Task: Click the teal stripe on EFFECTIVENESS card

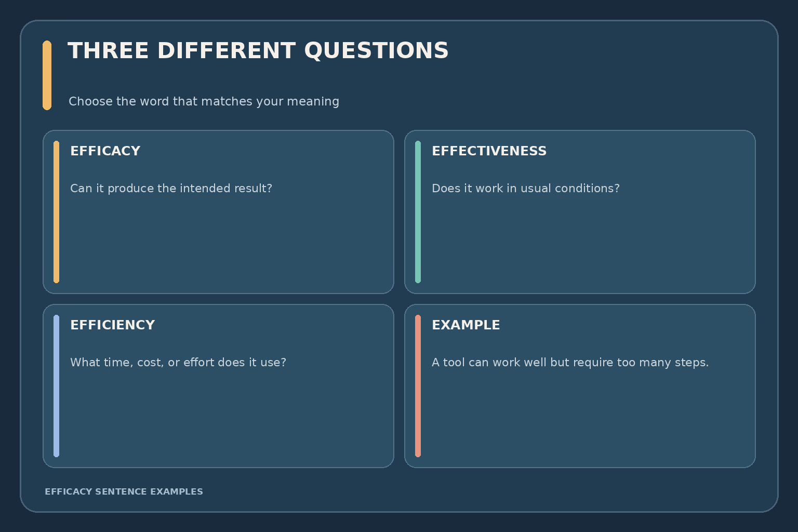Action: [x=418, y=212]
